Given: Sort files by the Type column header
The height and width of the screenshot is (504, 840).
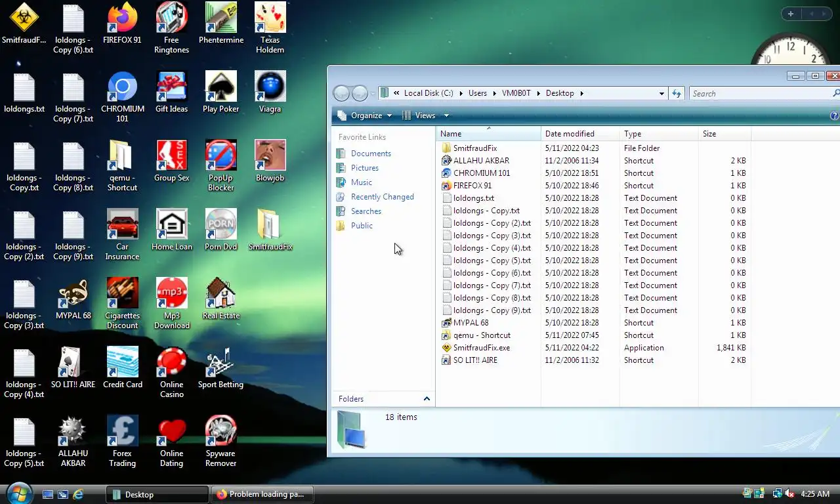Looking at the screenshot, I should pyautogui.click(x=659, y=134).
